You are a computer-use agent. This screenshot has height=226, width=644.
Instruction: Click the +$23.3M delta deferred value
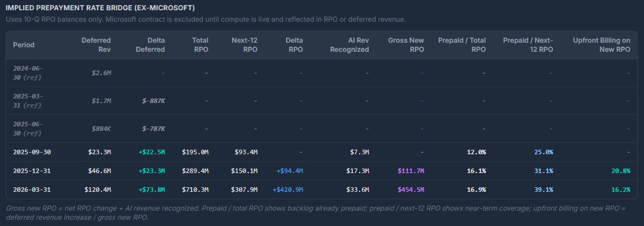pyautogui.click(x=152, y=171)
